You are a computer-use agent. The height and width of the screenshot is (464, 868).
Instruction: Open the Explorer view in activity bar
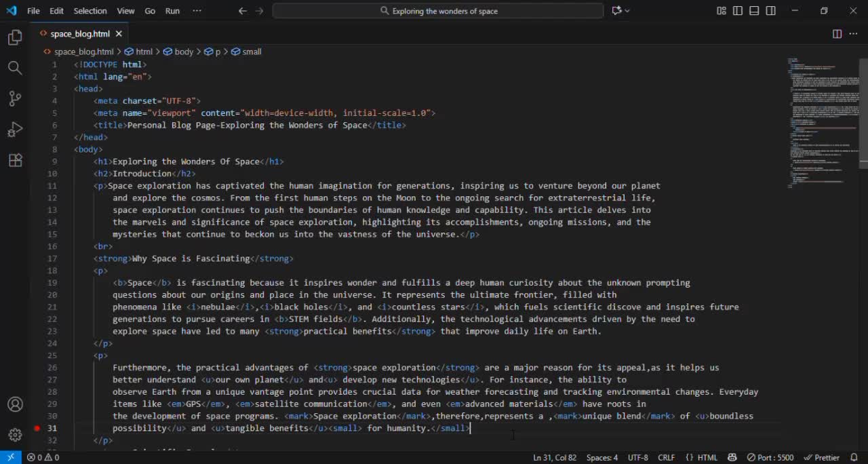pyautogui.click(x=15, y=37)
